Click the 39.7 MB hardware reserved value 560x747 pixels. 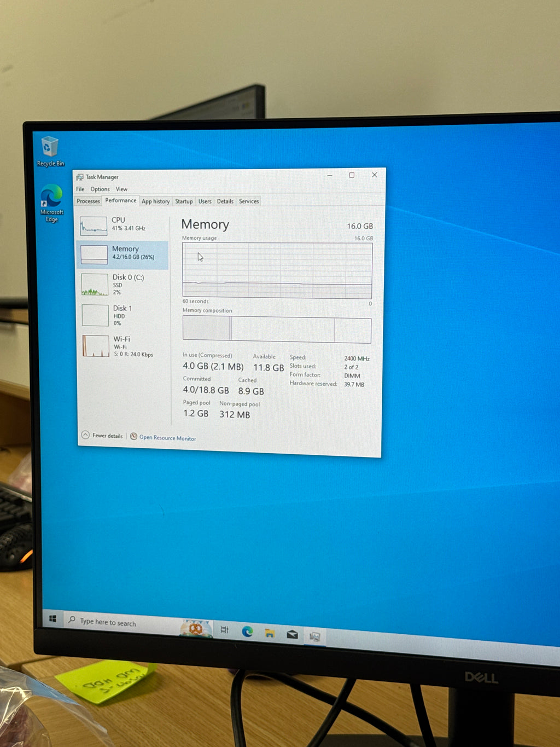[x=354, y=385]
